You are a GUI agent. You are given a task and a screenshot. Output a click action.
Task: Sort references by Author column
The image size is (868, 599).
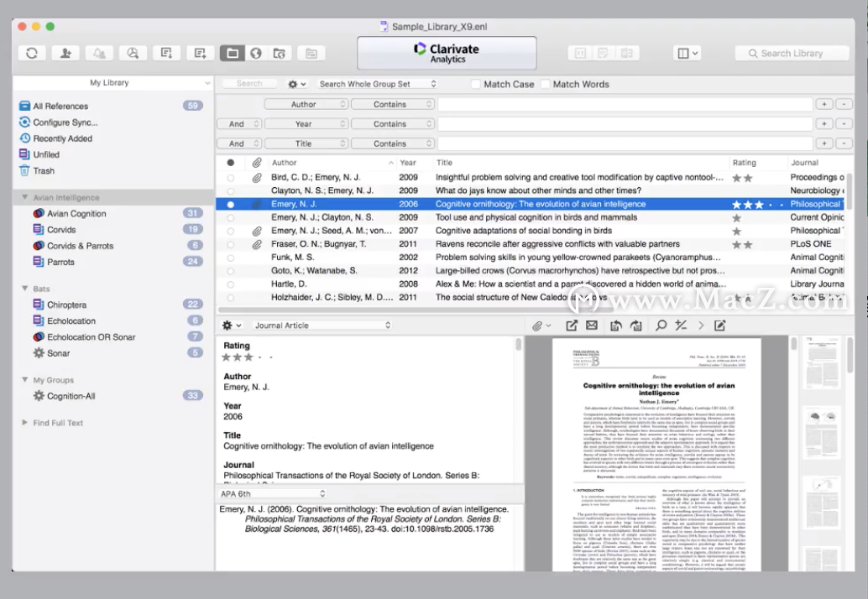(332, 163)
